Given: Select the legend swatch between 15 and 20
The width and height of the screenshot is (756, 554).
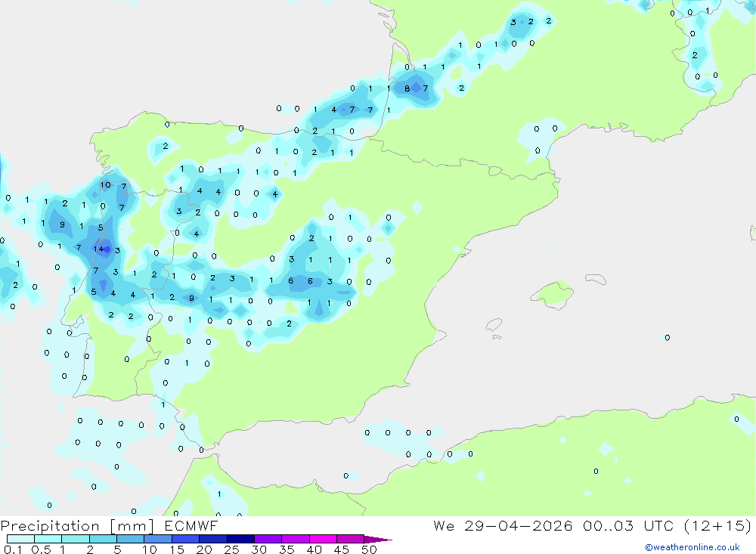Looking at the screenshot, I should tap(185, 539).
